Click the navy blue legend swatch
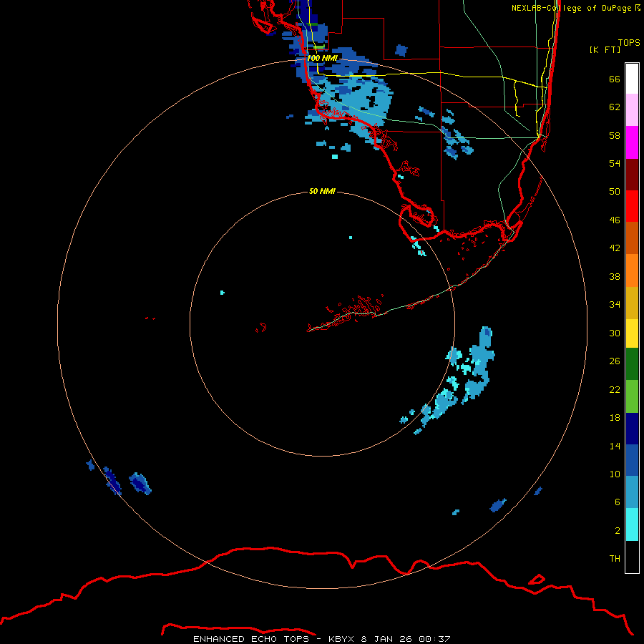The width and height of the screenshot is (644, 644). click(x=632, y=429)
